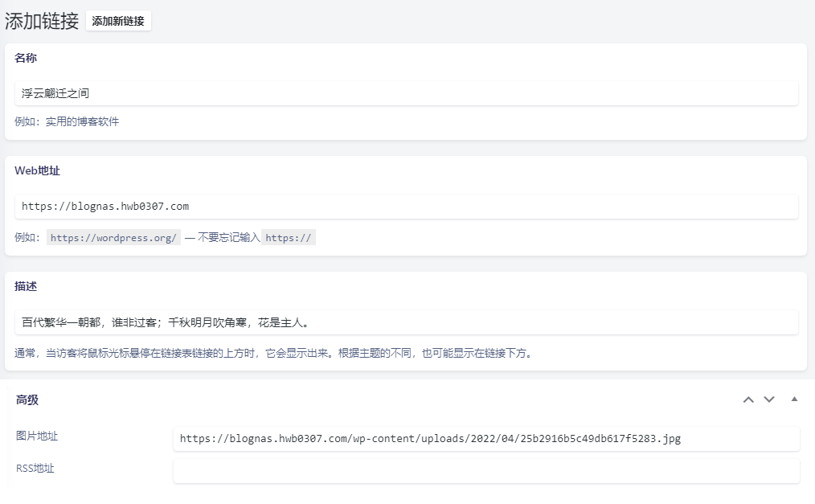Select the Web地址 URL input box

click(402, 207)
